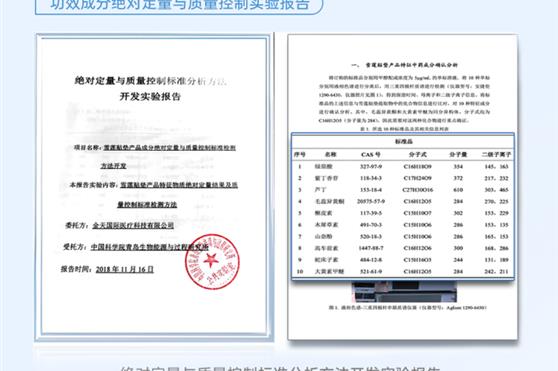This screenshot has width=558, height=371.
Task: Click the '序号' column header
Action: coord(300,154)
